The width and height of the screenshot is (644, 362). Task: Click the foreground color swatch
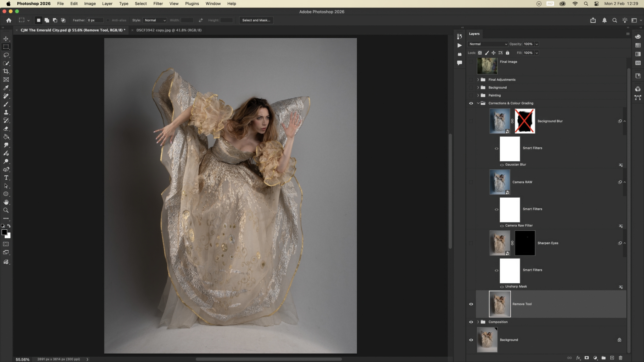tap(4, 232)
